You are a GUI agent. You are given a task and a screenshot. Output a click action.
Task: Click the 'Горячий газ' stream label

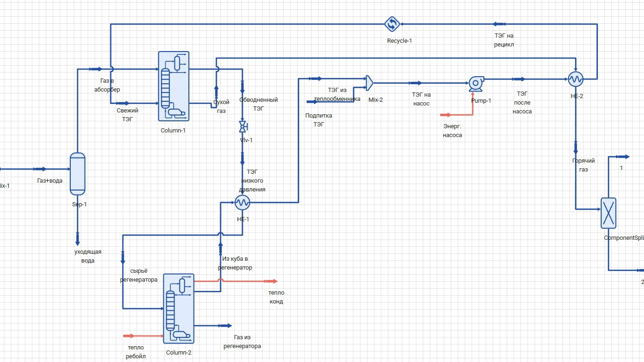584,165
